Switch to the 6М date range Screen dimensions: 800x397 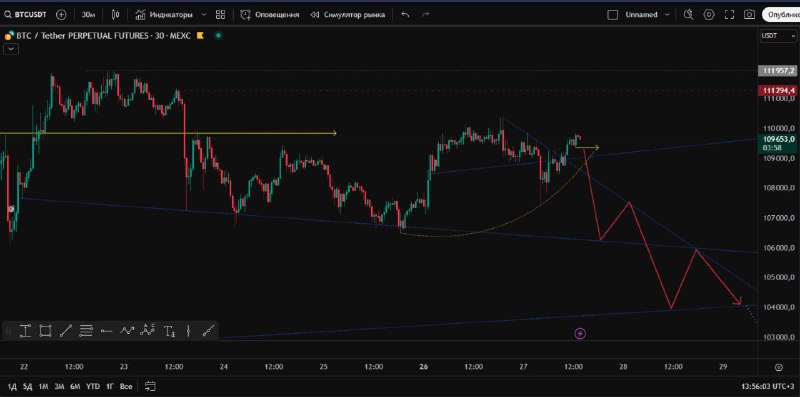(x=76, y=387)
